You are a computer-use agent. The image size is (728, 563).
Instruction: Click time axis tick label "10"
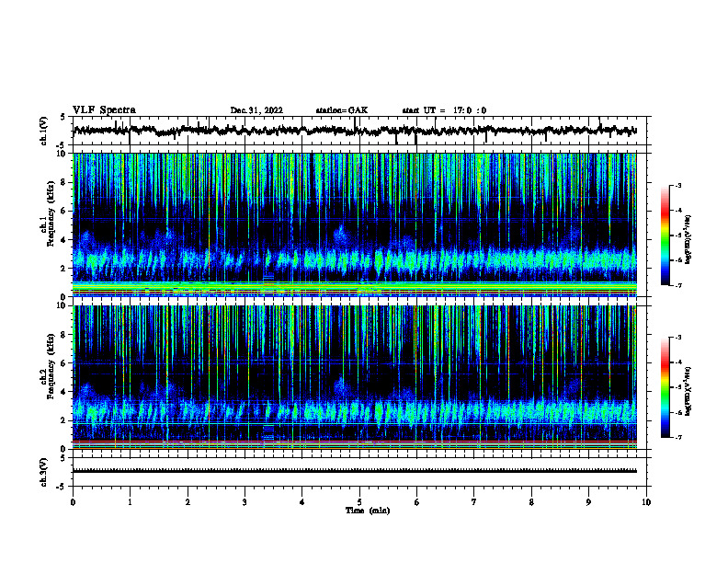pyautogui.click(x=646, y=502)
